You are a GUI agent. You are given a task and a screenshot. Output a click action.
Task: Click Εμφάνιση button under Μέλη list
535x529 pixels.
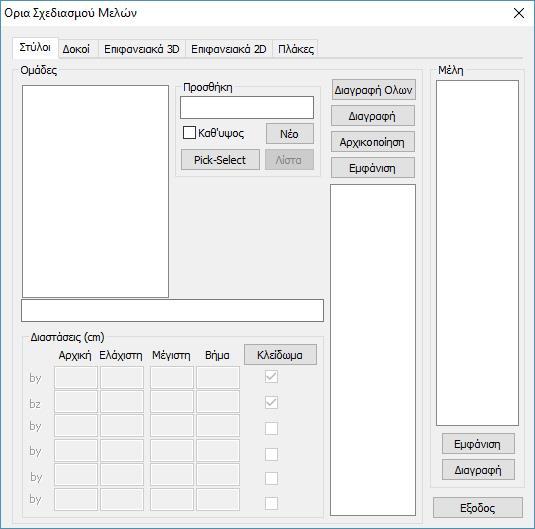coord(478,444)
